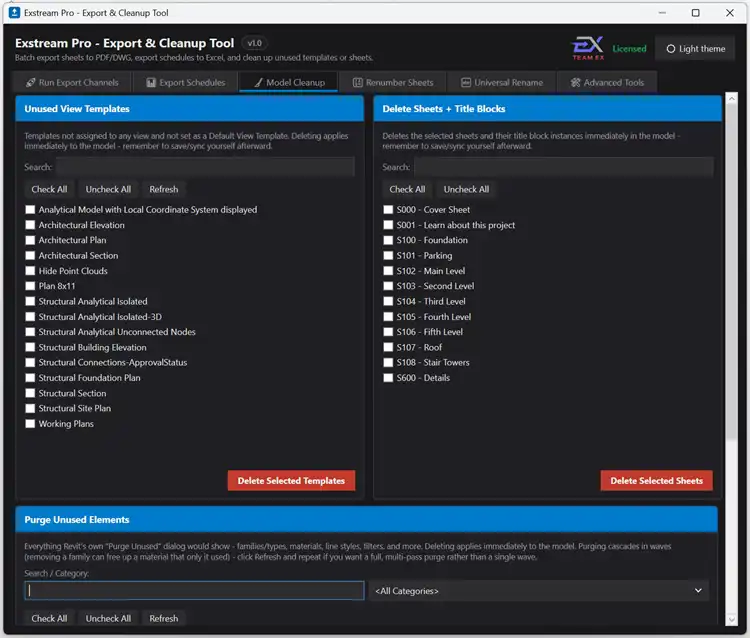This screenshot has width=750, height=638.
Task: Click the Purge Unused Elements header
Action: point(366,519)
